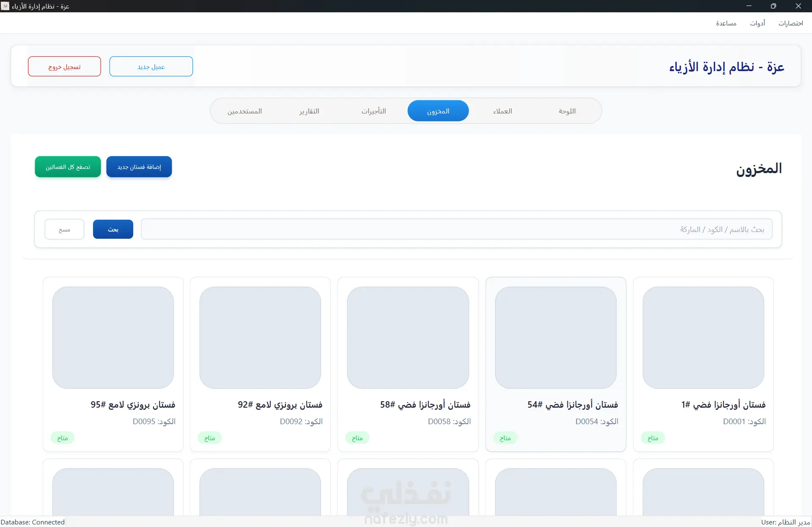
Task: Open dress thumbnail for code D0058
Action: coord(408,337)
